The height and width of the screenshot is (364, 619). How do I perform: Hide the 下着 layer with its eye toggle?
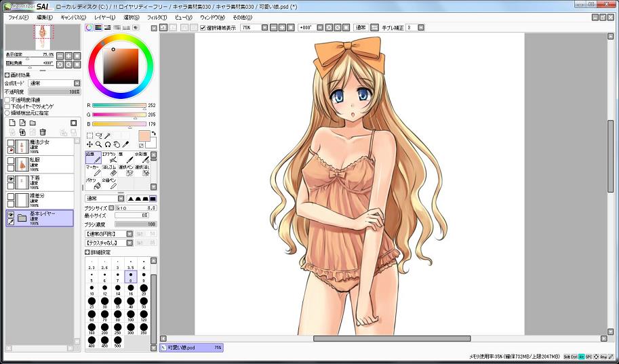(11, 179)
